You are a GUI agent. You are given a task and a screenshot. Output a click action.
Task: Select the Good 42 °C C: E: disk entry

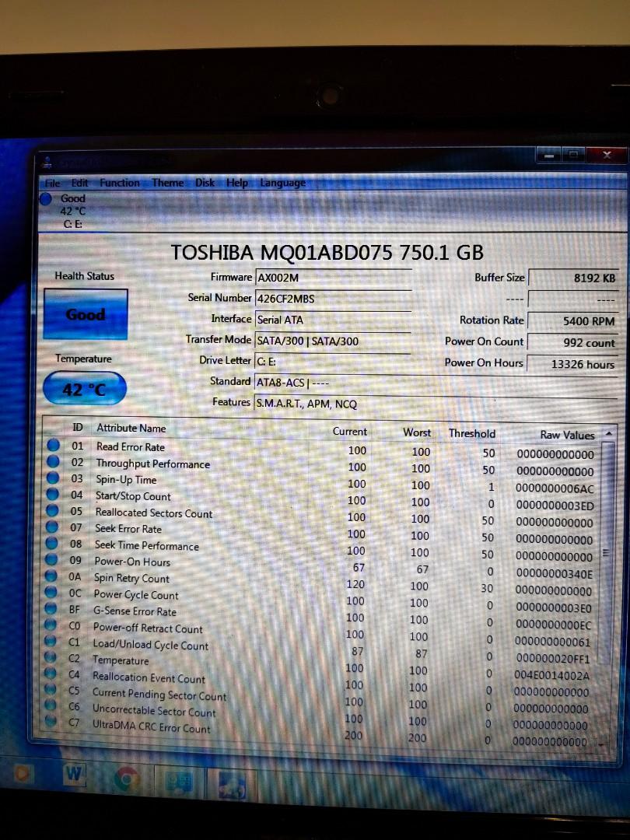65,211
